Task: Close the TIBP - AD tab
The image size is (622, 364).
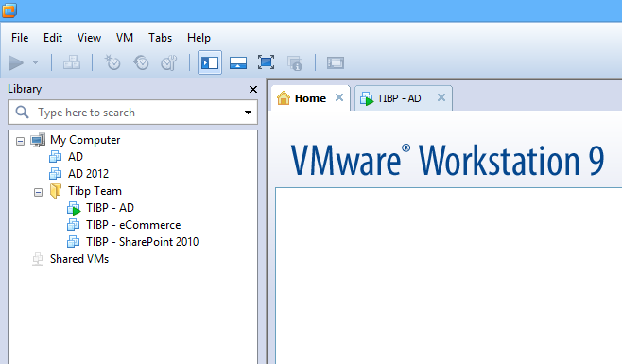Action: click(x=441, y=97)
